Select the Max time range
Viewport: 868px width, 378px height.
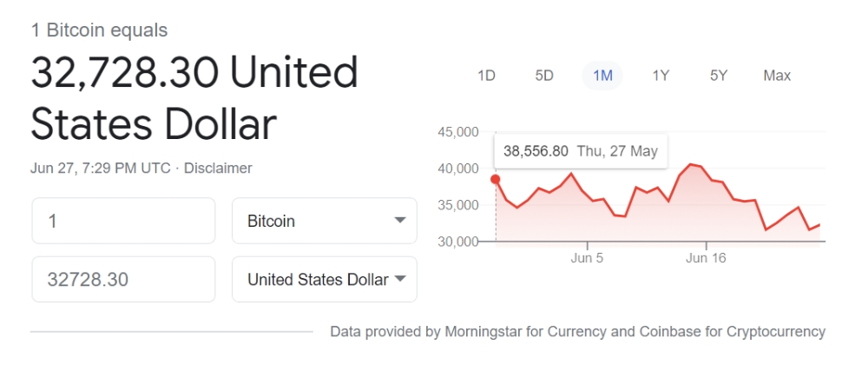[777, 76]
